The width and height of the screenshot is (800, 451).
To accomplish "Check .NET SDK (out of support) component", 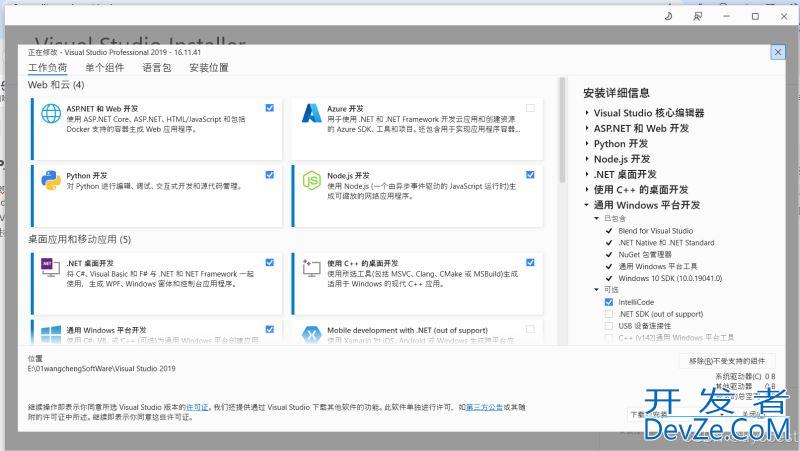I will [609, 314].
